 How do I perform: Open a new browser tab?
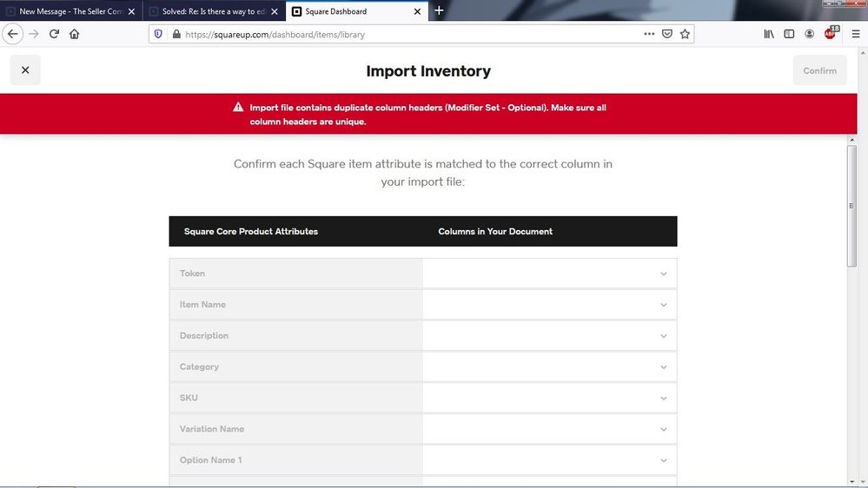tap(439, 10)
